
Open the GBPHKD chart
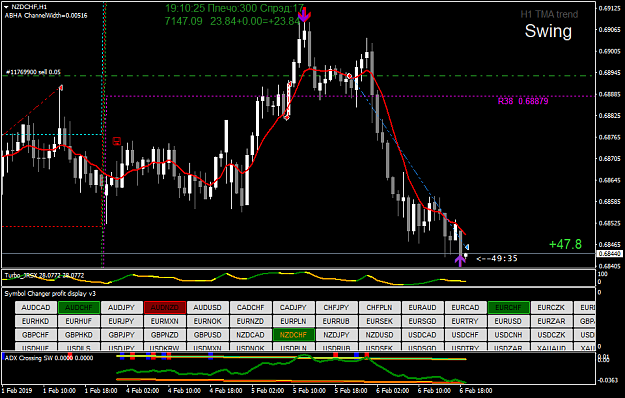click(x=79, y=335)
